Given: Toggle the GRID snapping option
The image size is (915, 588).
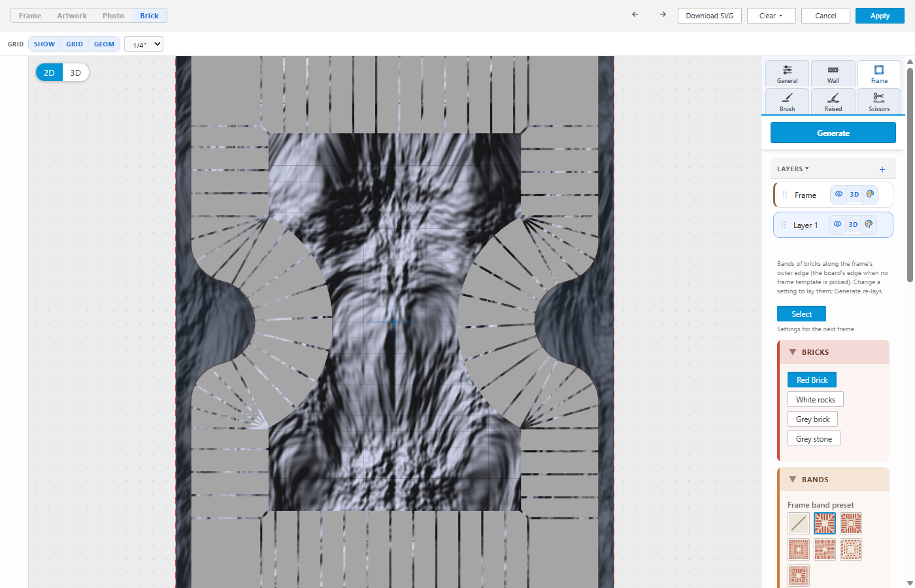Looking at the screenshot, I should pyautogui.click(x=75, y=44).
